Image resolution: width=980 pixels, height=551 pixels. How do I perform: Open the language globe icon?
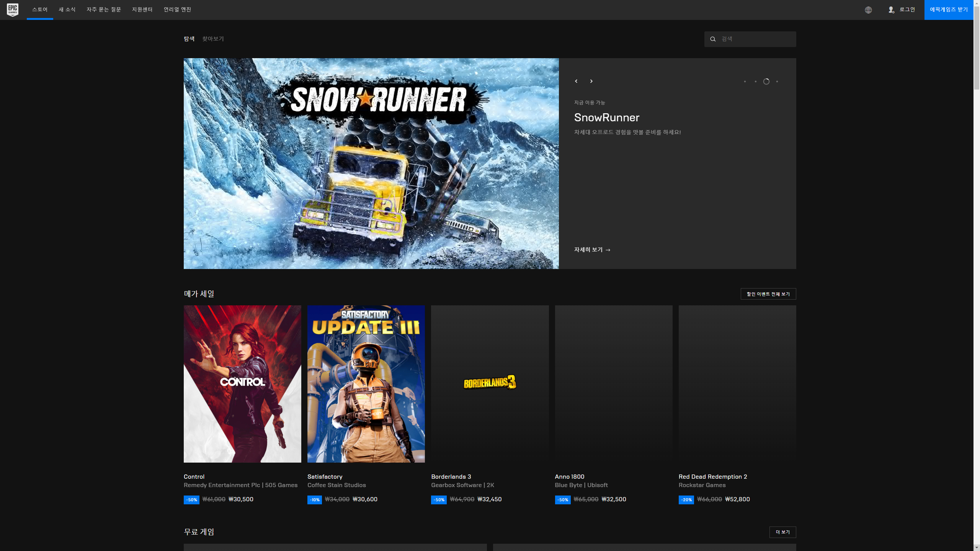coord(868,10)
